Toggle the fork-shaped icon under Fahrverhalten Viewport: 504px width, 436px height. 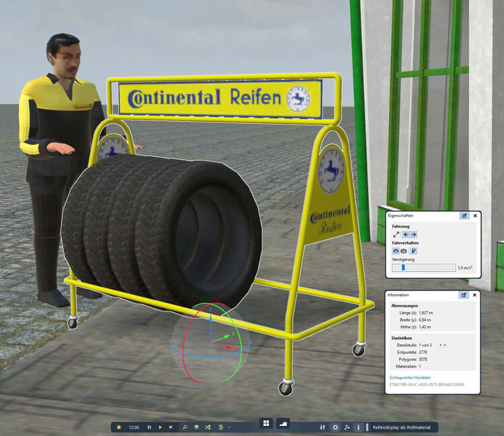tap(414, 251)
